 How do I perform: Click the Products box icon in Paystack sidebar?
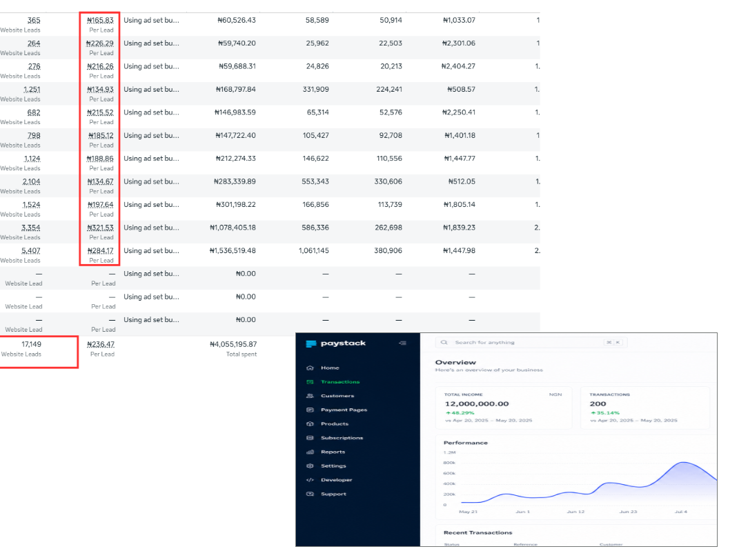pyautogui.click(x=310, y=424)
